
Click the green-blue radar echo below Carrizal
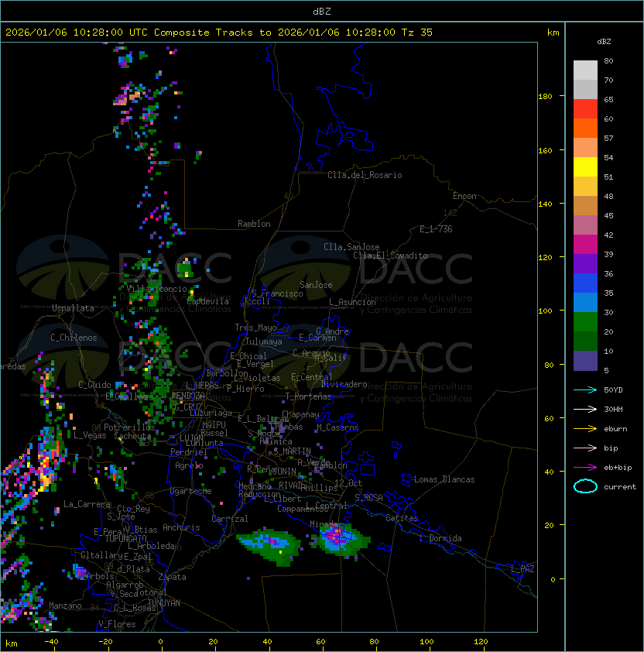(269, 546)
